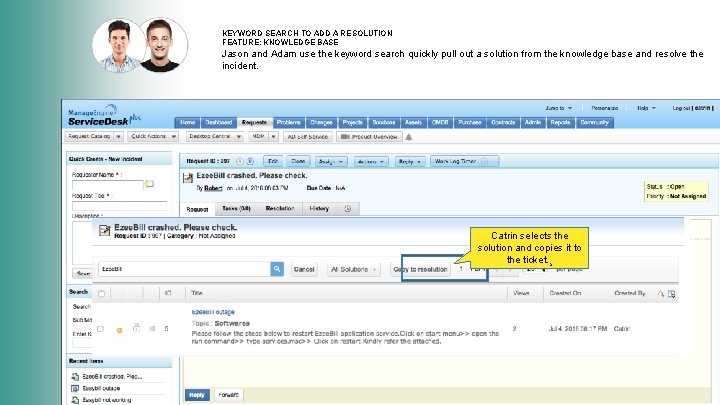Open the Reports tab
The width and height of the screenshot is (720, 405).
(560, 123)
